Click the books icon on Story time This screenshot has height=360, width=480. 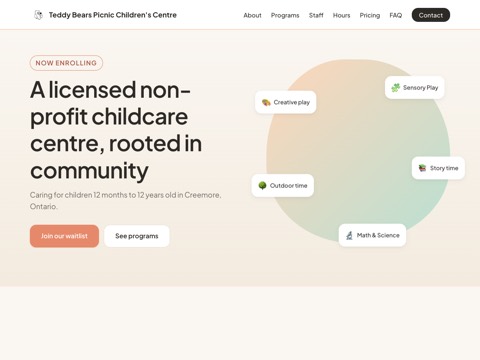[422, 168]
